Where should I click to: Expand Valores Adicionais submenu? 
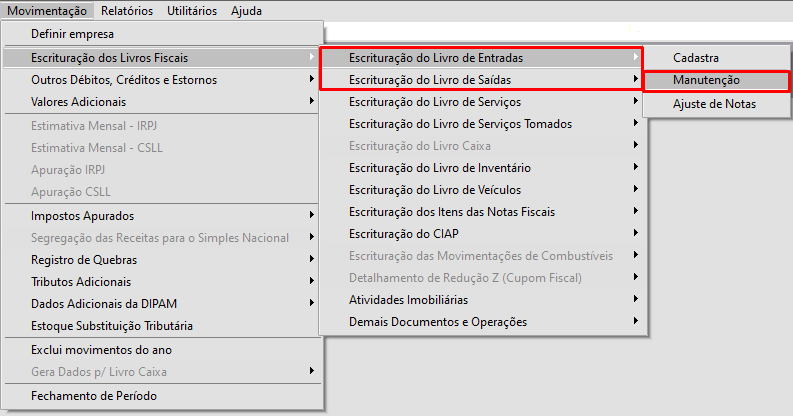(x=163, y=102)
